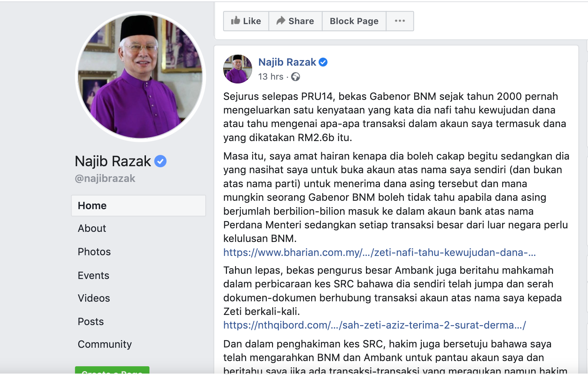
Task: Open the About section
Action: (x=92, y=228)
